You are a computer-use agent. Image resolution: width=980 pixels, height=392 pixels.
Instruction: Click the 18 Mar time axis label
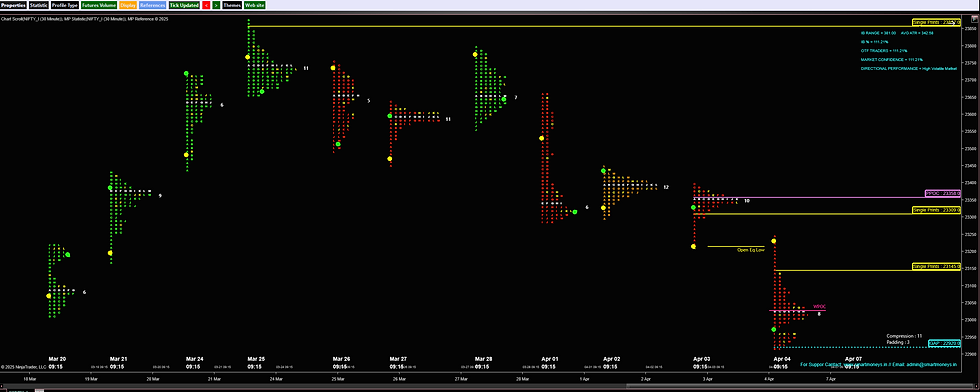click(x=29, y=379)
